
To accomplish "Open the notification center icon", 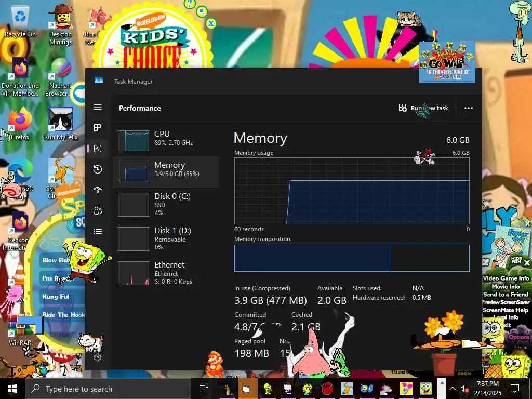I will point(515,389).
